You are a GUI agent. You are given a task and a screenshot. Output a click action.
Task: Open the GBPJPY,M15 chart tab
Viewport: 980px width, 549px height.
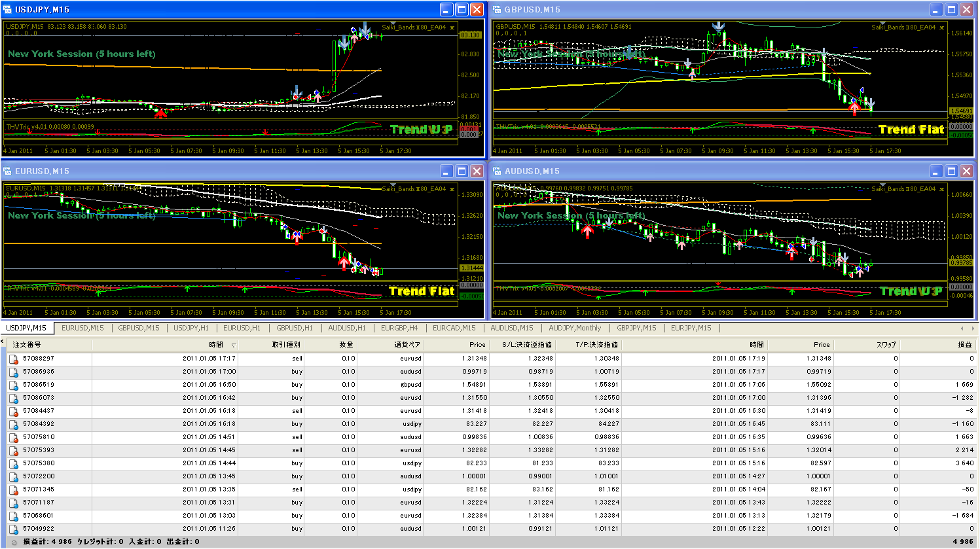point(636,328)
